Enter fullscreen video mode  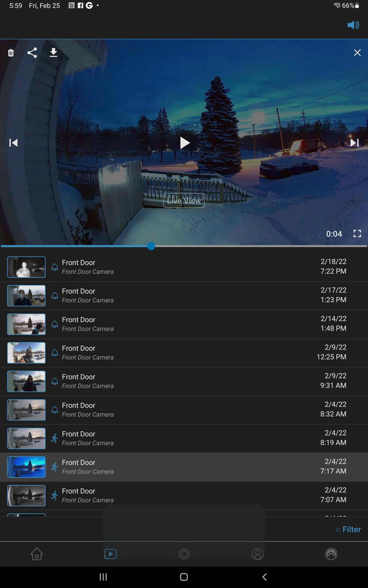(x=357, y=234)
